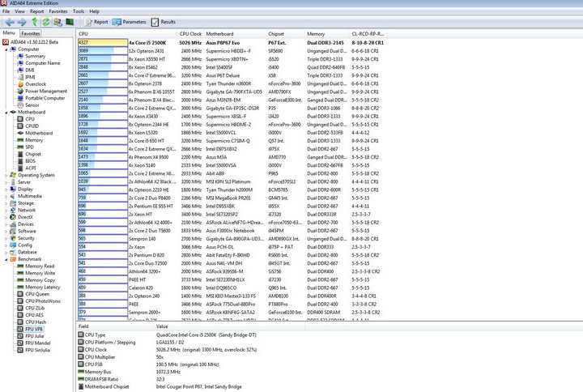Click the Parameters toolbar button
The image size is (583, 392).
[129, 22]
